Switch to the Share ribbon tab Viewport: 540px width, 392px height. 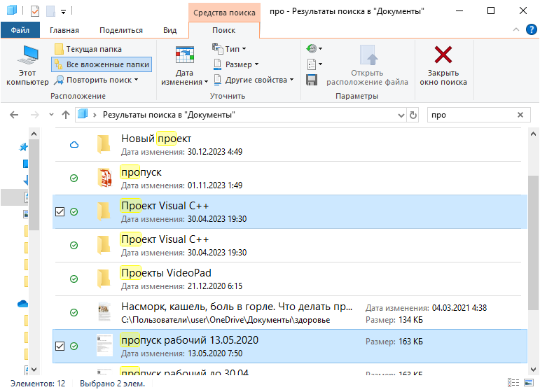121,30
